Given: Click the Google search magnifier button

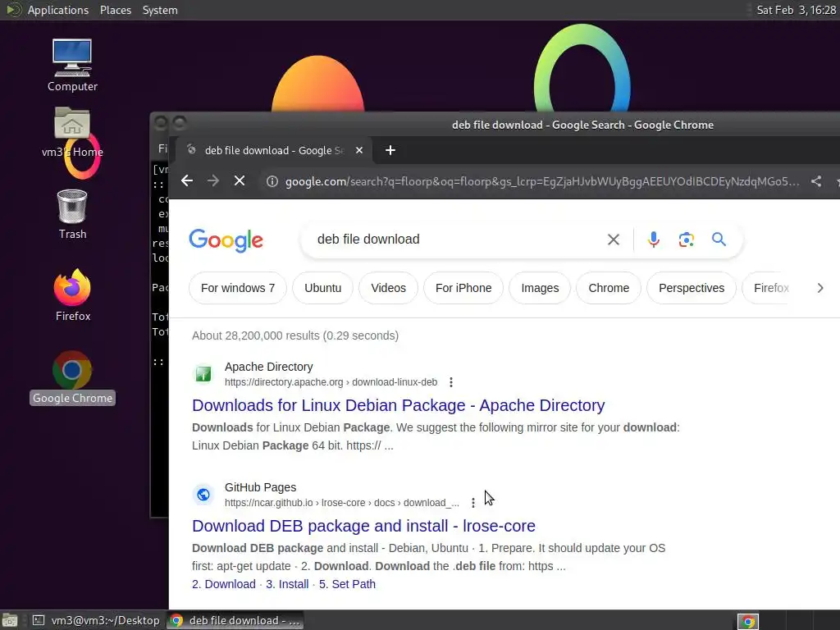Looking at the screenshot, I should 719,240.
